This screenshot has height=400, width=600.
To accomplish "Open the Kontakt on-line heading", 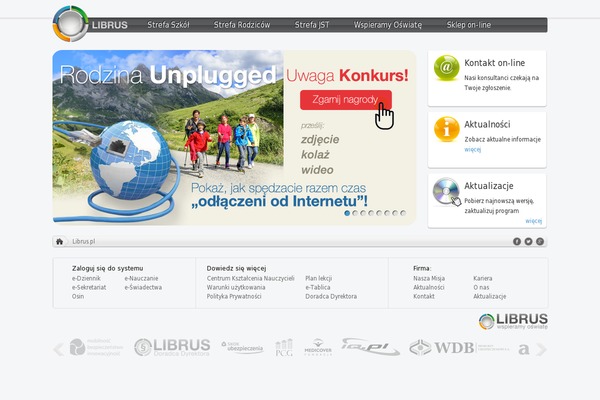I will [494, 63].
